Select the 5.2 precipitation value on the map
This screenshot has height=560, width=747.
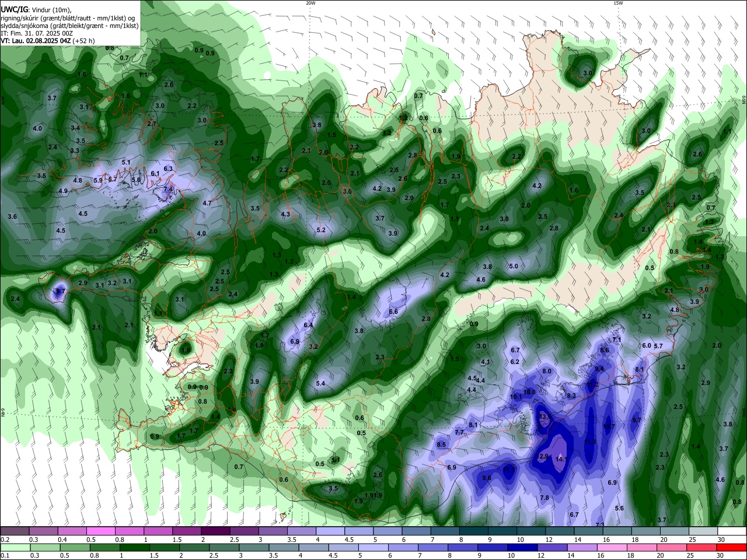click(x=321, y=230)
